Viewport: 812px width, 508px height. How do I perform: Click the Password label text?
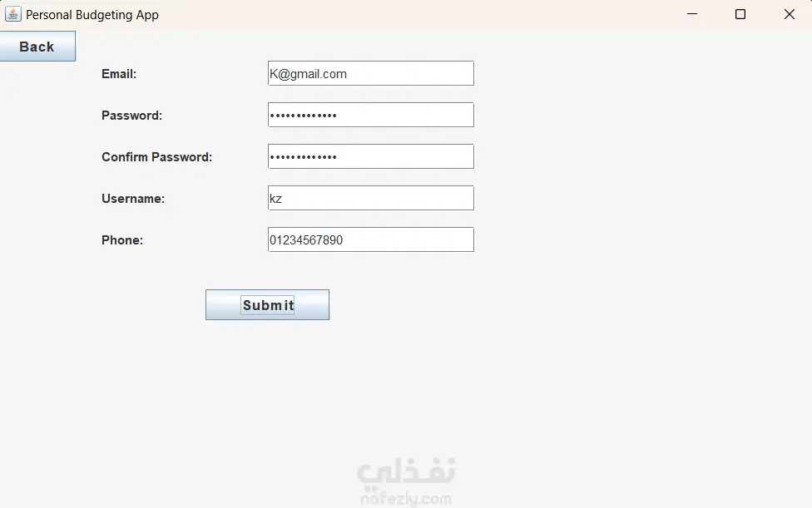coord(131,116)
